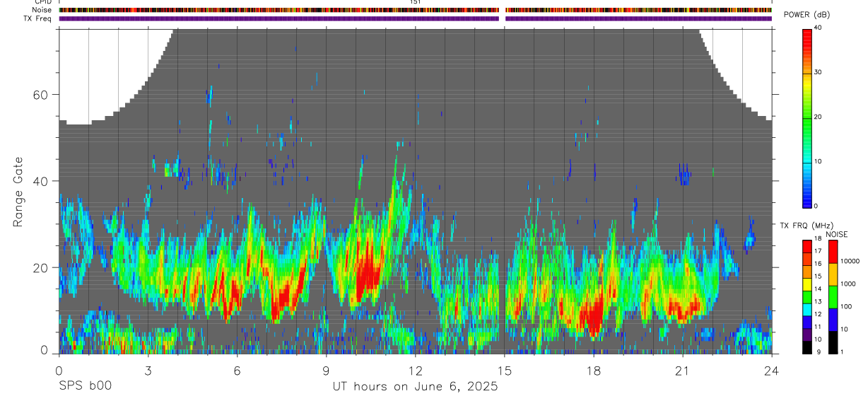This screenshot has height=401, width=868.
Task: Click the TX Freq strip label at top left
Action: tap(38, 18)
